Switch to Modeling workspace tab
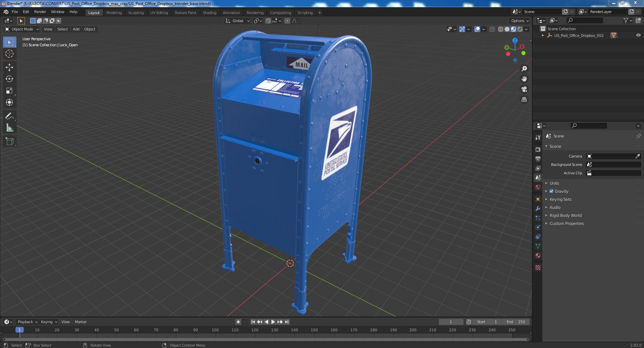 click(x=114, y=13)
